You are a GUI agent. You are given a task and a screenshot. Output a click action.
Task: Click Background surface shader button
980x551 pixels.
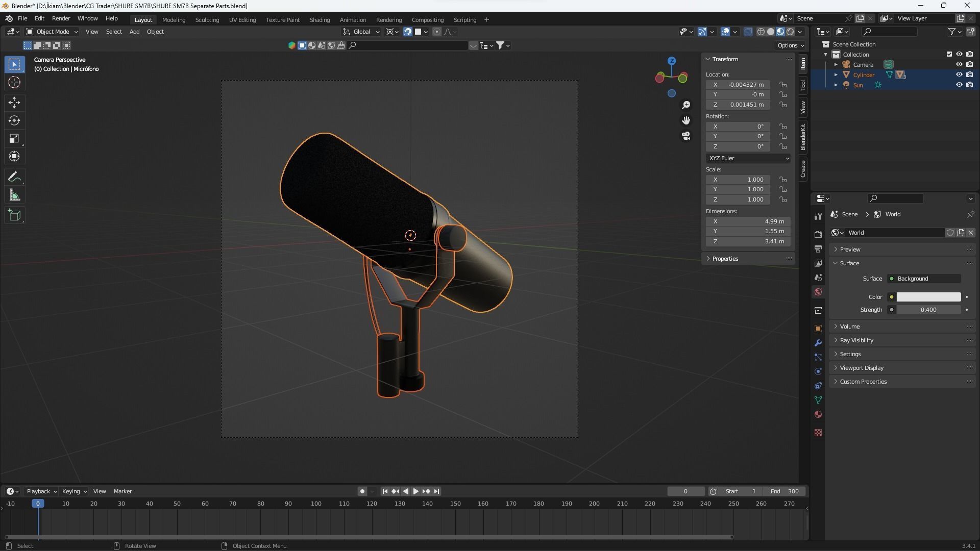coord(924,279)
